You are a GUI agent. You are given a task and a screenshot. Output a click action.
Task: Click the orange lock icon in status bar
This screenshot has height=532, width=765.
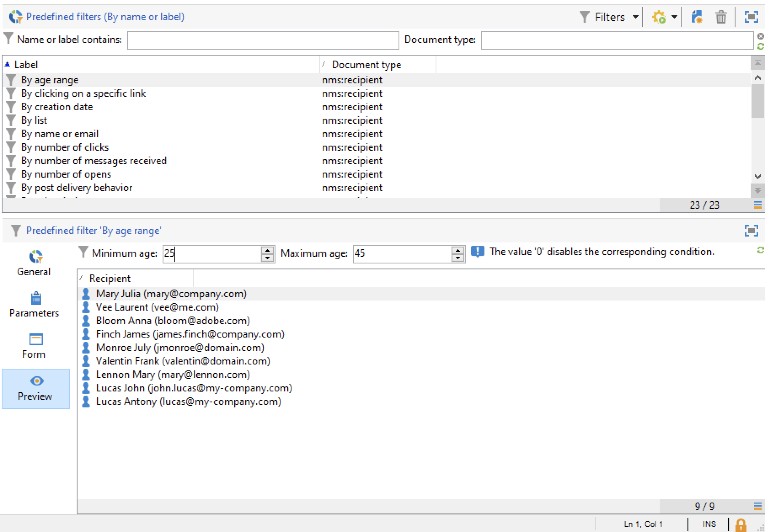coord(741,525)
